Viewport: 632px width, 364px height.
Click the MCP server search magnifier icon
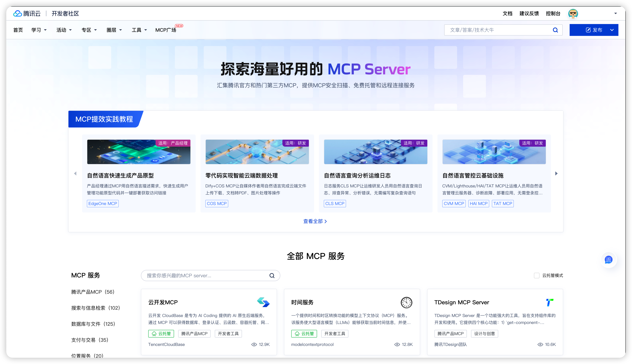point(272,276)
